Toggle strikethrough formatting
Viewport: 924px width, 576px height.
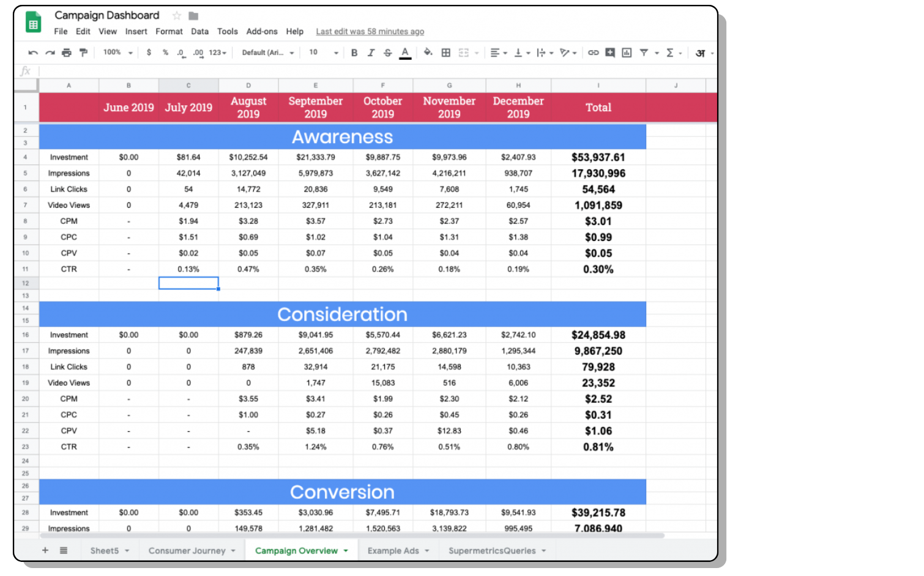387,53
